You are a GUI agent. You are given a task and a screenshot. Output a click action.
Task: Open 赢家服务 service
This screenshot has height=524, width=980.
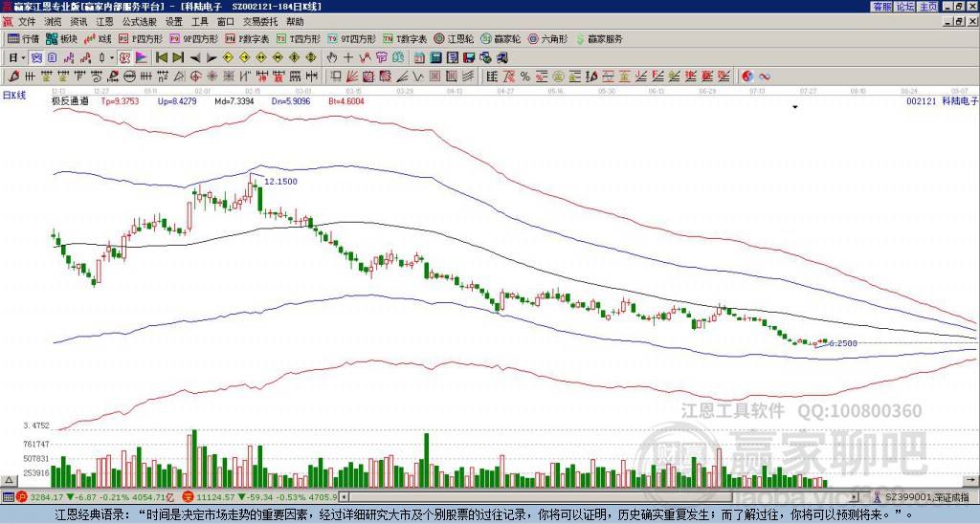coord(599,38)
